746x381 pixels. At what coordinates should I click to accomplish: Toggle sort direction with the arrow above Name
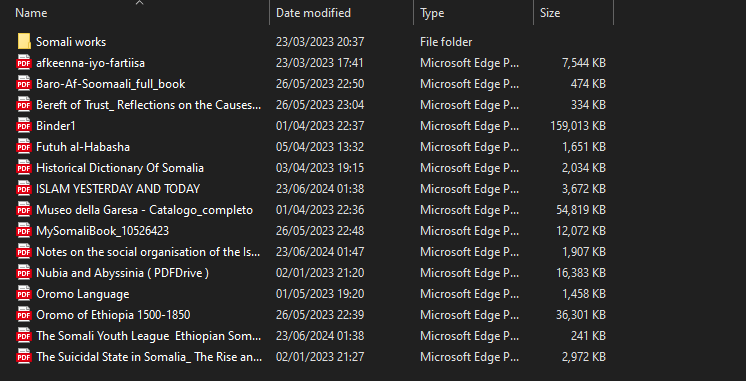point(139,3)
